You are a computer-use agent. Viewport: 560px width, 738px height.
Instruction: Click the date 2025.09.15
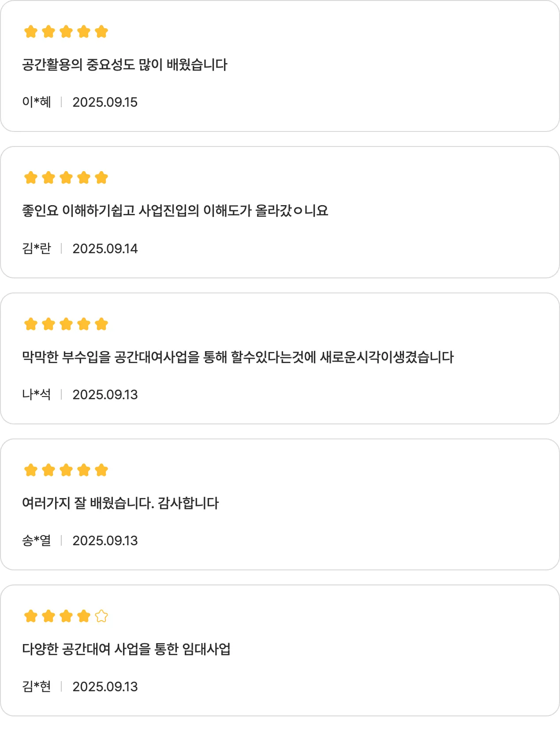tap(105, 102)
